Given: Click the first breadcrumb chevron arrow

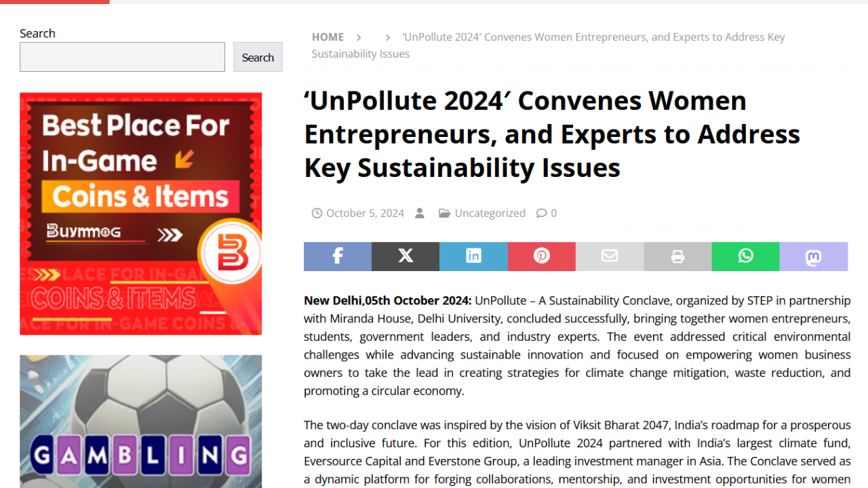Looking at the screenshot, I should 359,37.
